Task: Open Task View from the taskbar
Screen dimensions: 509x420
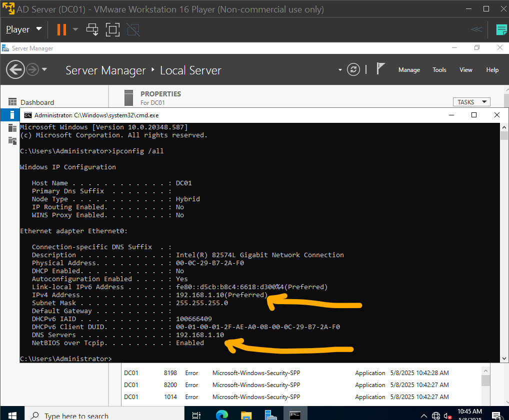Action: point(196,415)
